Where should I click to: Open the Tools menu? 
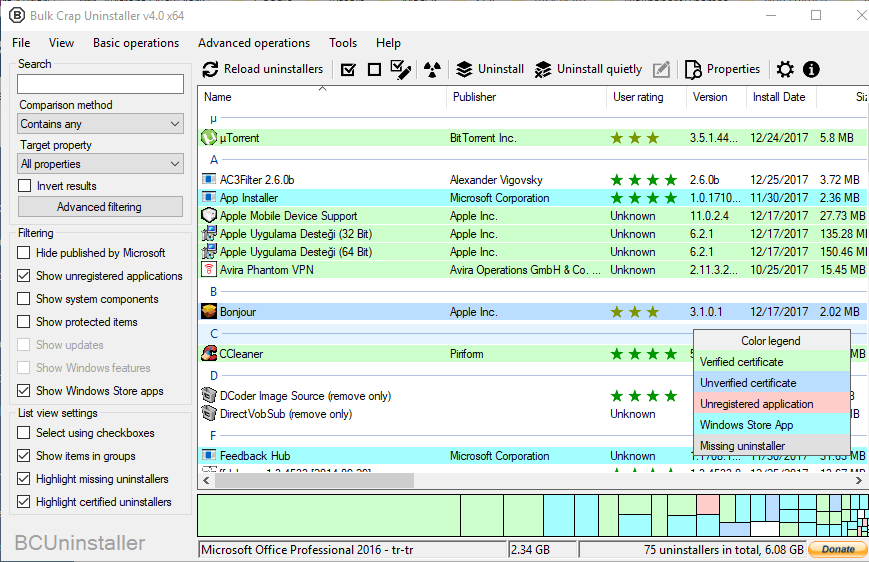point(343,43)
